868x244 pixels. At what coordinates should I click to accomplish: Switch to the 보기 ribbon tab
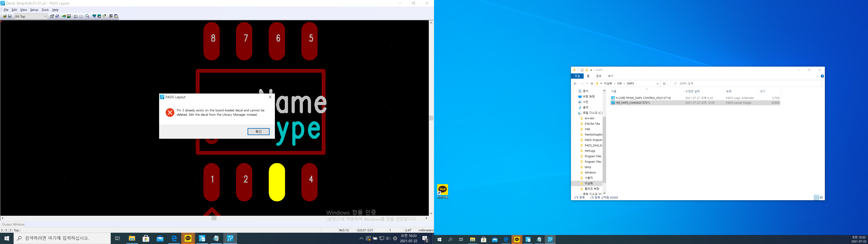click(611, 76)
